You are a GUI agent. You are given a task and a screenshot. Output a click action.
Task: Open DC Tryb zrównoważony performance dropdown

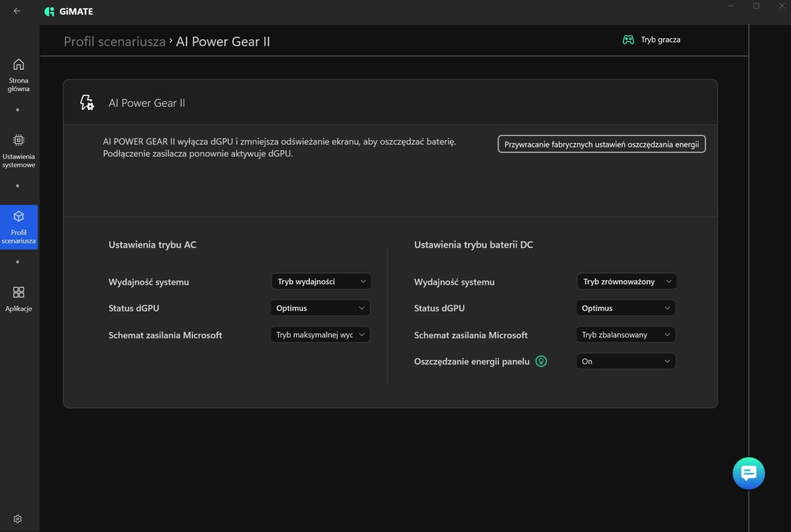point(626,281)
